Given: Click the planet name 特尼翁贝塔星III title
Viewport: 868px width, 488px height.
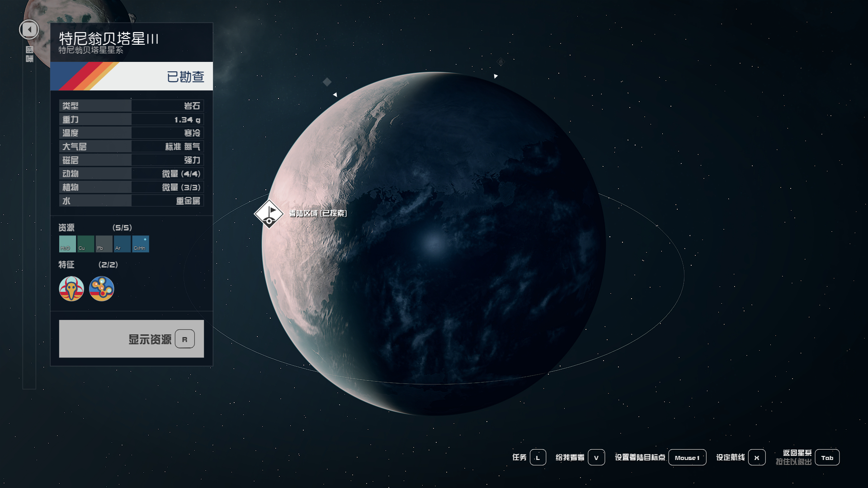Looking at the screenshot, I should pos(108,38).
